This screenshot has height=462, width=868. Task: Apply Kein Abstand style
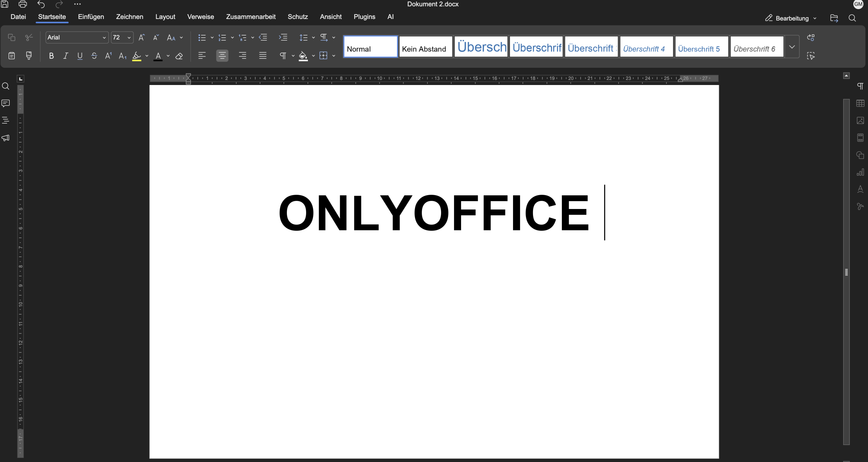pyautogui.click(x=426, y=47)
